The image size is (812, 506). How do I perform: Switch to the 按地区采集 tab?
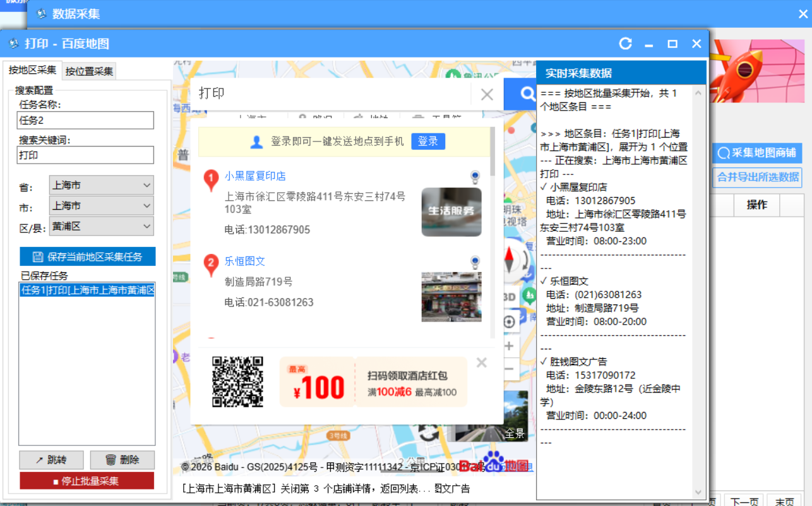click(32, 70)
